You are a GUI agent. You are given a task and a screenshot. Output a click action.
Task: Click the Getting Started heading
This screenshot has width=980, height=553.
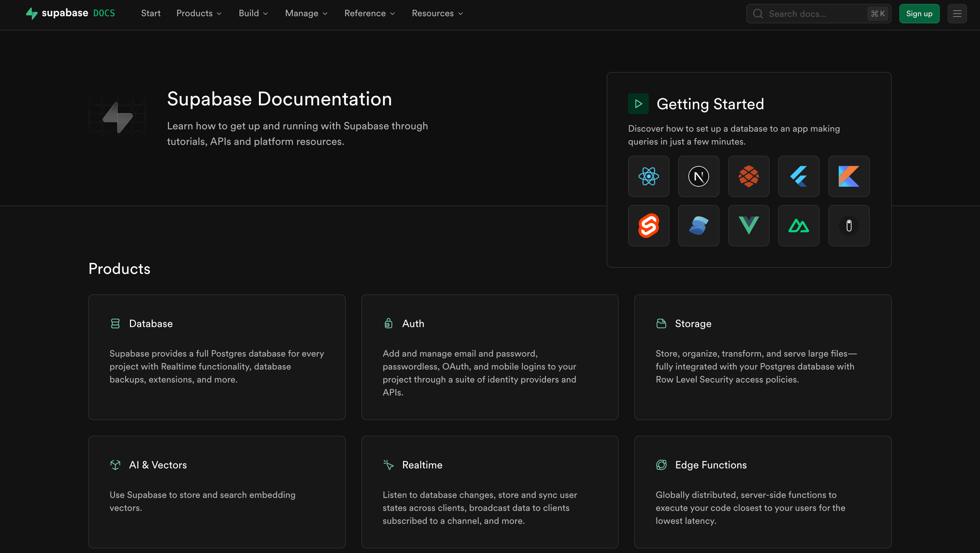coord(710,104)
